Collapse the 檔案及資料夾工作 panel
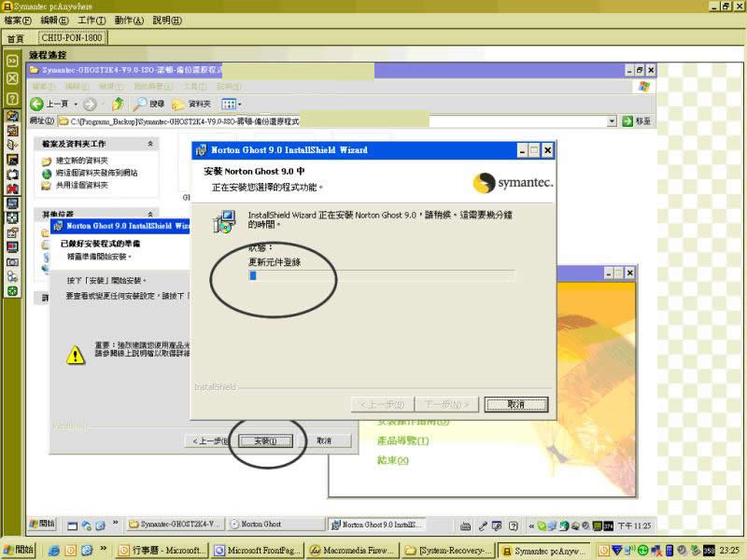747x560 pixels. [x=150, y=144]
